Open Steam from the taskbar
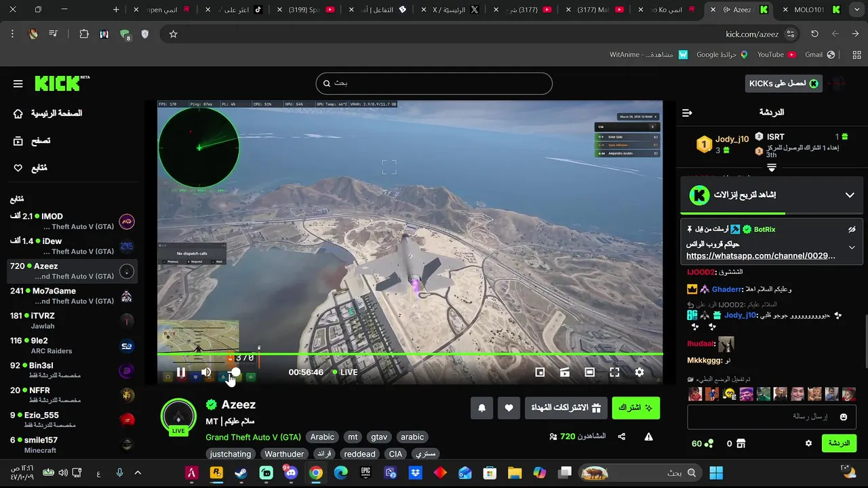 pyautogui.click(x=241, y=472)
